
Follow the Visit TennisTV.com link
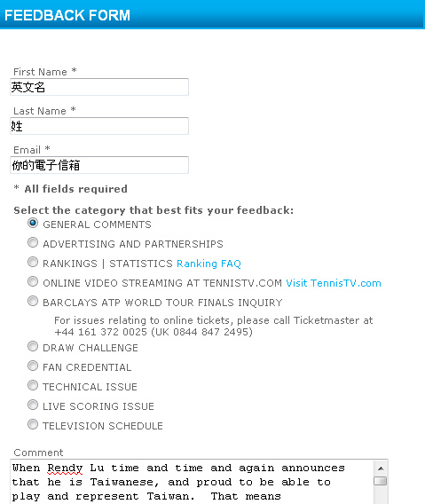click(x=334, y=283)
